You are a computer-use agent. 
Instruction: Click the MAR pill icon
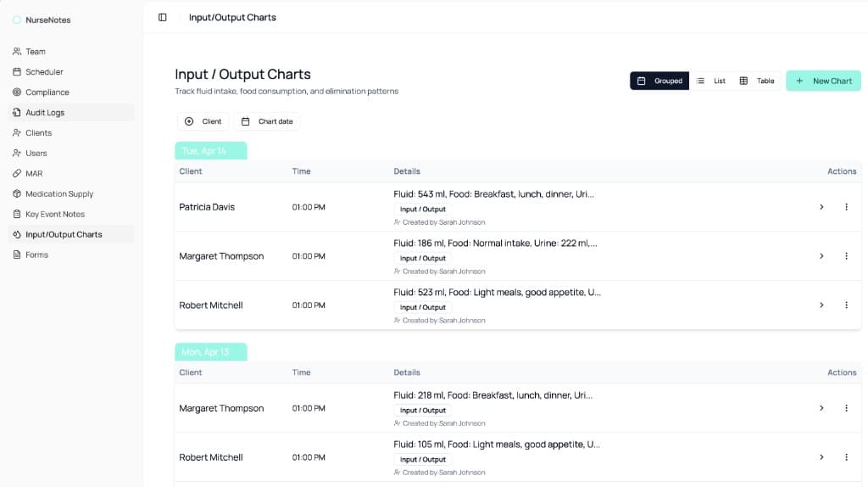click(x=17, y=173)
